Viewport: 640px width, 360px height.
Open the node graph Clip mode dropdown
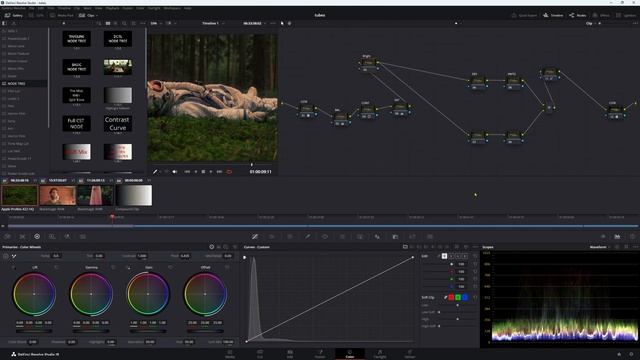click(591, 23)
